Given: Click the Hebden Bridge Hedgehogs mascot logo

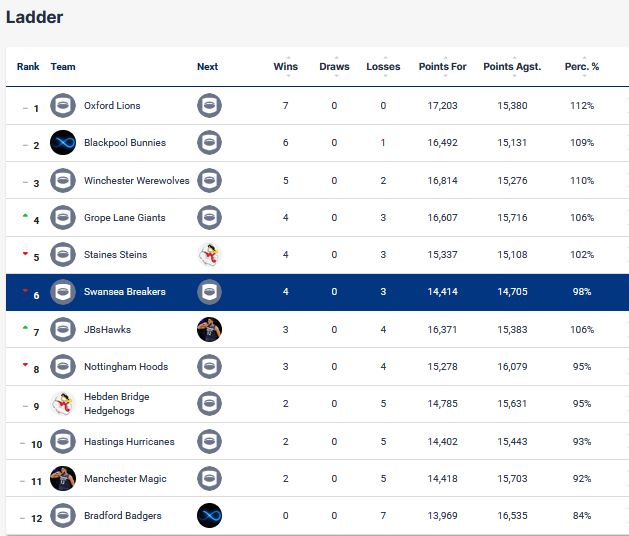Looking at the screenshot, I should coord(63,404).
